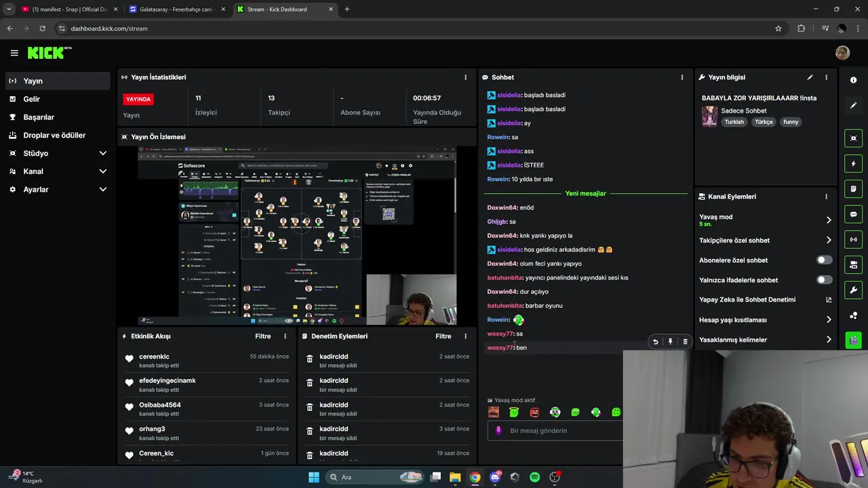The width and height of the screenshot is (868, 488).
Task: Open Filtre in Denetim Eylemleri panel
Action: [443, 336]
